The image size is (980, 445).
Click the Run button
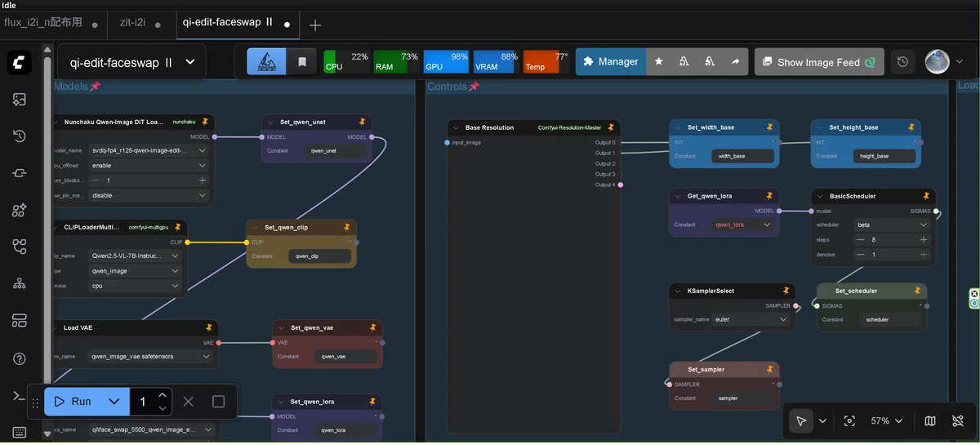click(x=73, y=401)
